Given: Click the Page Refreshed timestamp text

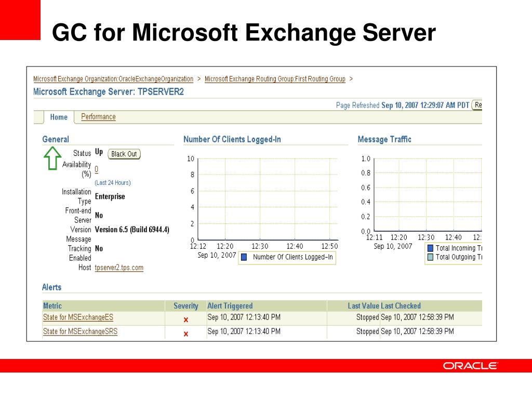Looking at the screenshot, I should click(x=403, y=105).
